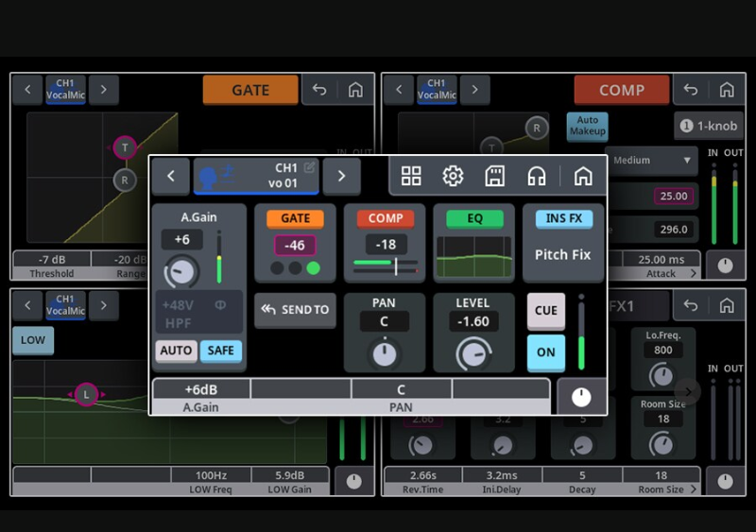Open the GATE tab in channel overview
Image resolution: width=756 pixels, height=532 pixels.
(295, 218)
